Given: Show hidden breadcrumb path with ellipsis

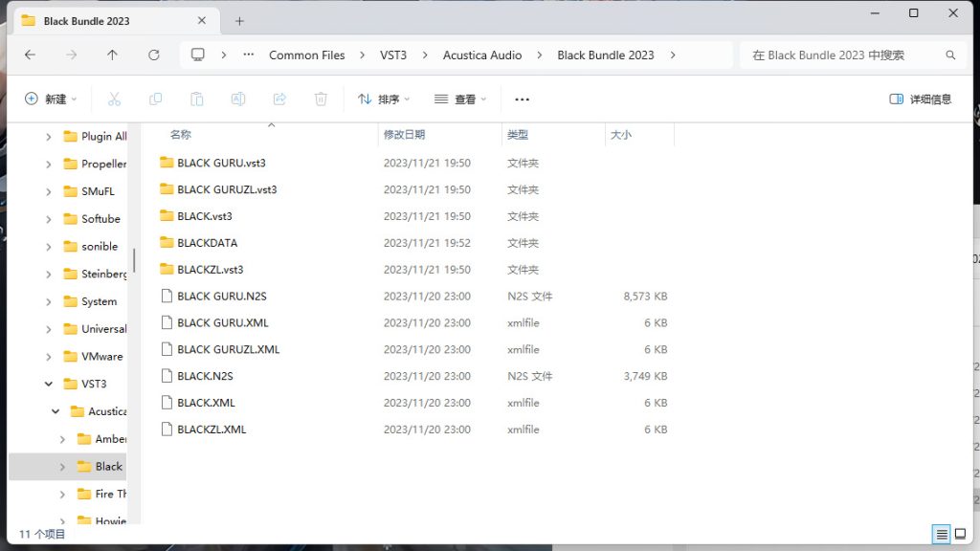Looking at the screenshot, I should 249,55.
